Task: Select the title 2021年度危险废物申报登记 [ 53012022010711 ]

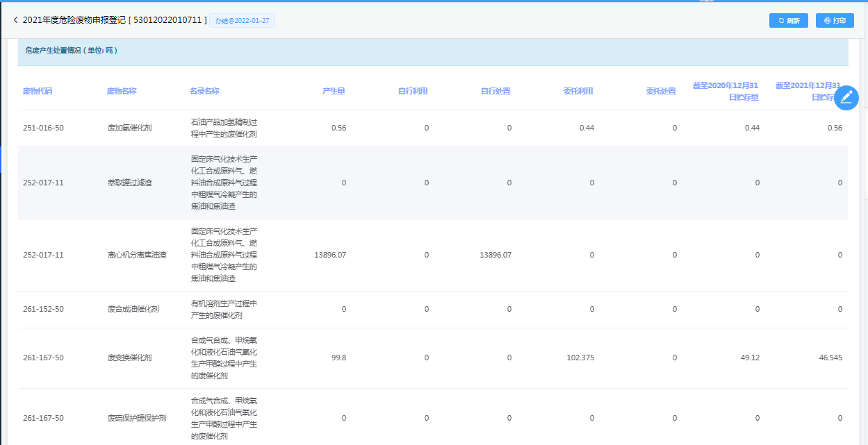Action: [115, 20]
